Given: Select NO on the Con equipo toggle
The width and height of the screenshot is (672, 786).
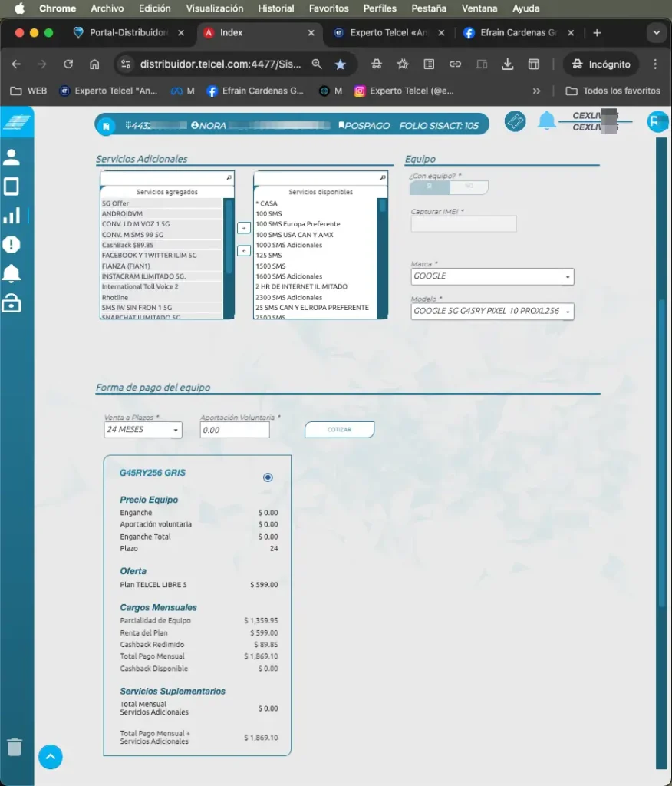Looking at the screenshot, I should coord(469,187).
